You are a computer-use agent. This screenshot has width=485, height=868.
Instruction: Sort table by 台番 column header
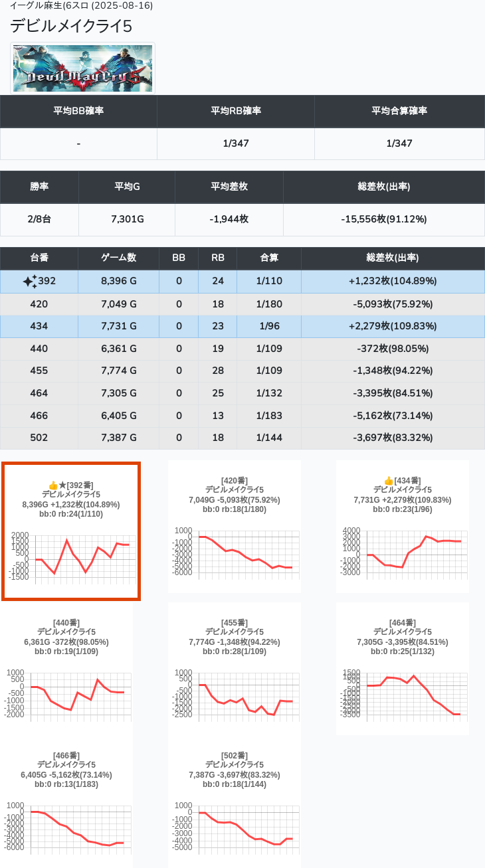[39, 258]
